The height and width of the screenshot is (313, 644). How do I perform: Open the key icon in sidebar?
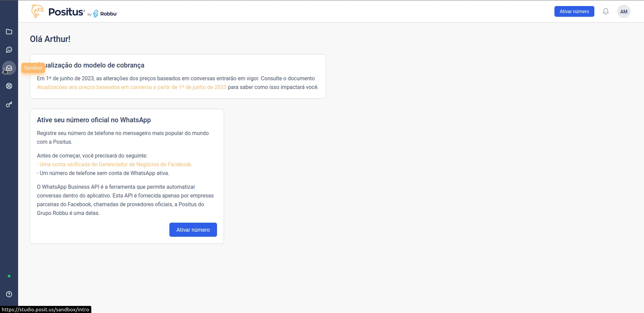[x=9, y=104]
